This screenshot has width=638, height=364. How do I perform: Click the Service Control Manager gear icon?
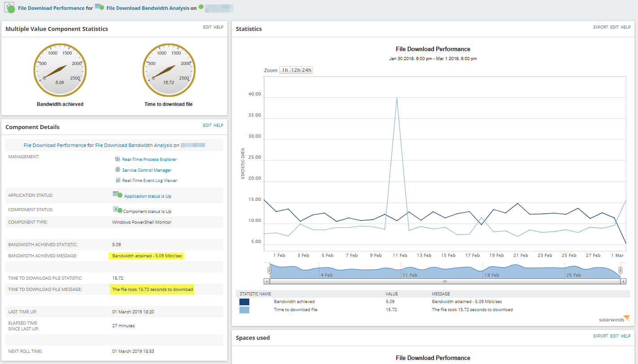(117, 170)
